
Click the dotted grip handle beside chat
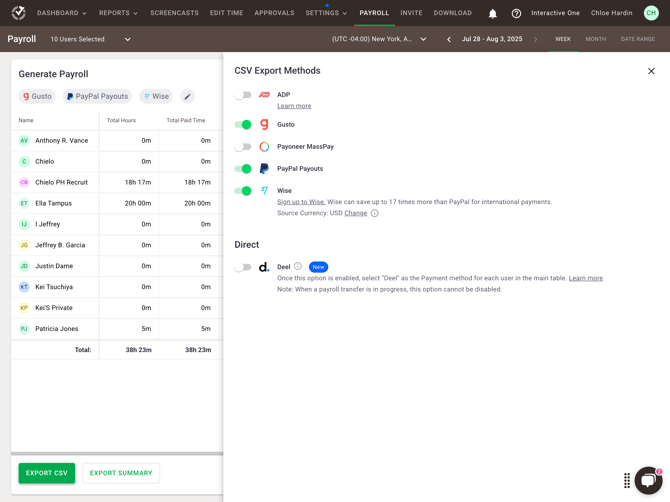pos(626,481)
